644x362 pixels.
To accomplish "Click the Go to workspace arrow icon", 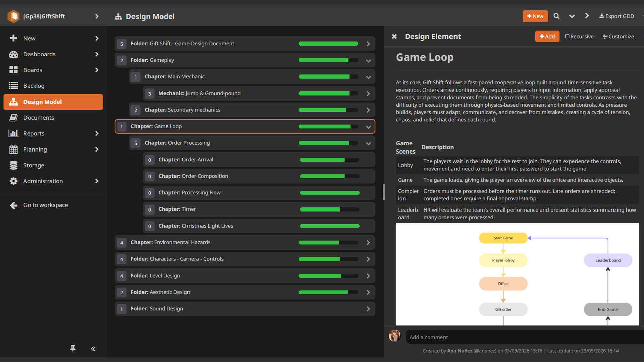I will [13, 205].
